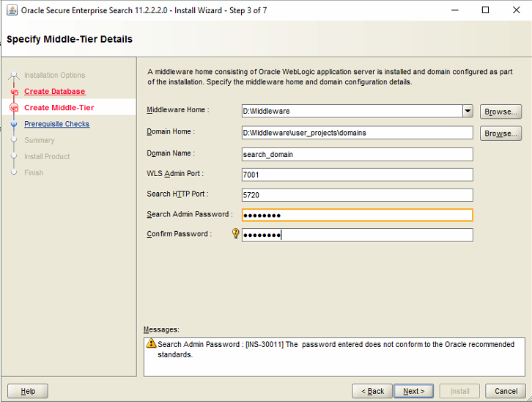Open Help for this wizard

click(28, 391)
